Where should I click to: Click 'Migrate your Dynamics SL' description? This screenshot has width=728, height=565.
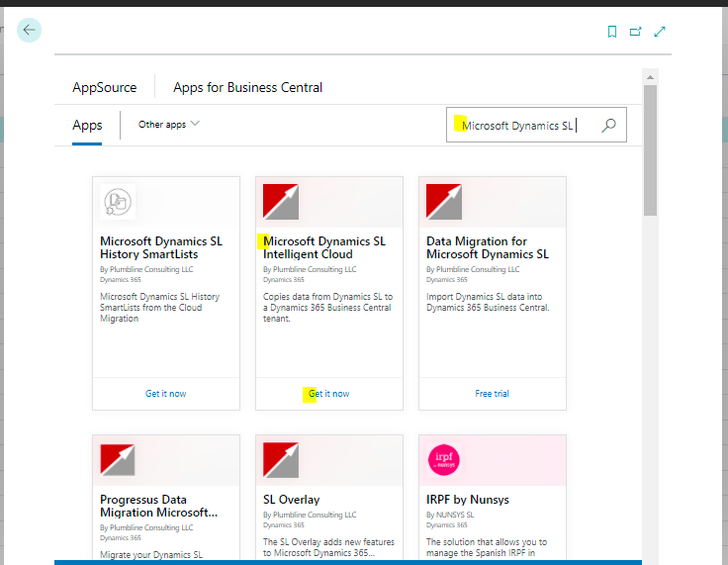pos(151,555)
